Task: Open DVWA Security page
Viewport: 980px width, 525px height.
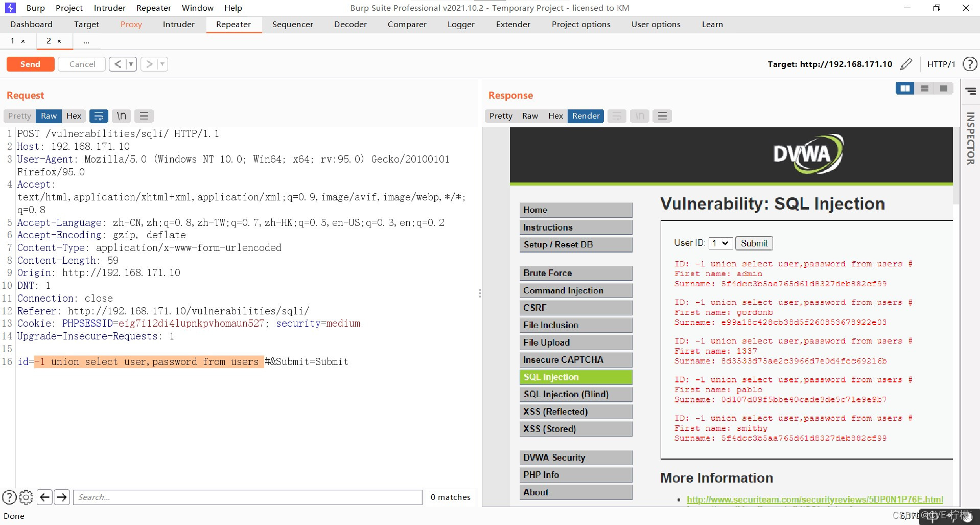Action: [576, 458]
